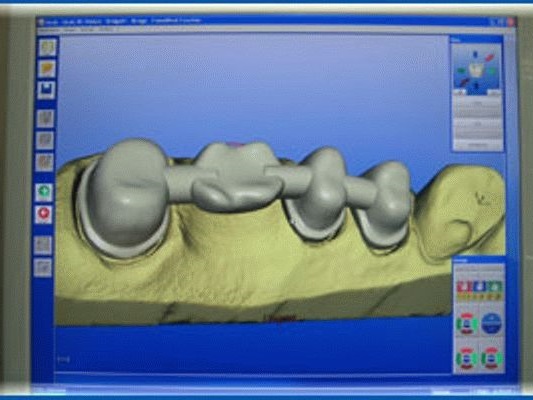This screenshot has width=533, height=400.
Task: Click the floppy disk save icon
Action: (x=46, y=90)
